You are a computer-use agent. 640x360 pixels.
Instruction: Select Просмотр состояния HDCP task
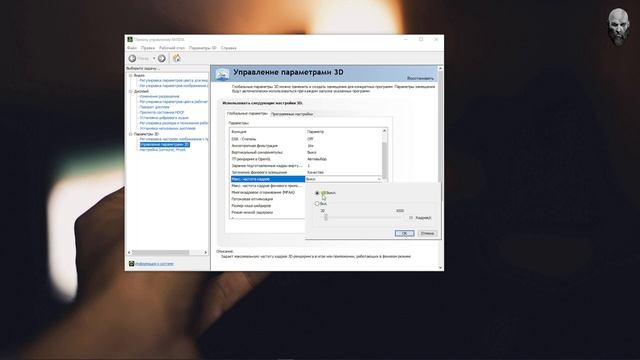pyautogui.click(x=162, y=112)
